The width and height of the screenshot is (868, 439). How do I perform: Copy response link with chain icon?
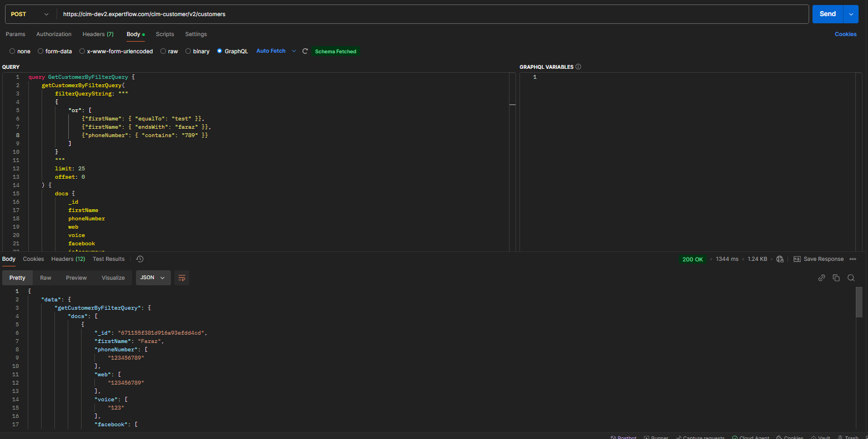821,278
